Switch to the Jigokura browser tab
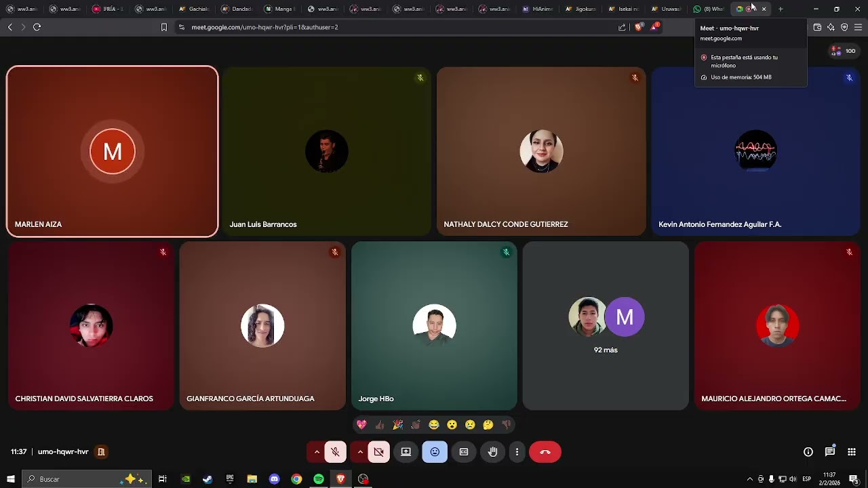This screenshot has width=868, height=488. tap(581, 9)
